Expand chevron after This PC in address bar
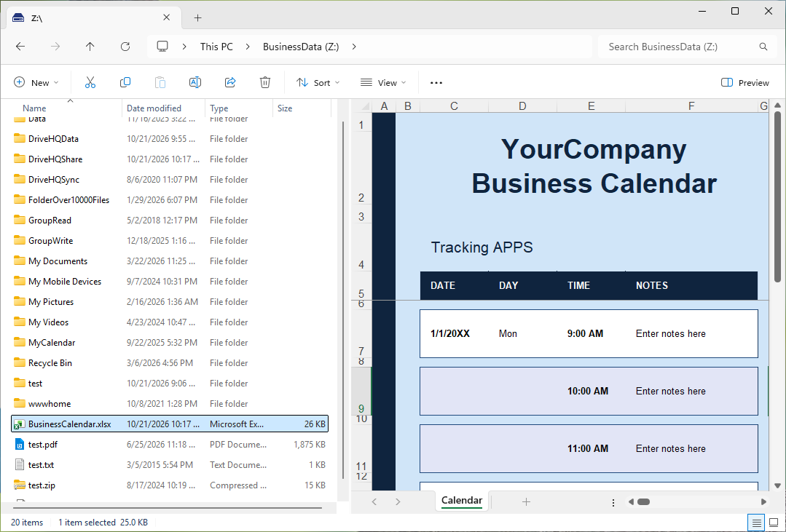Viewport: 786px width, 532px height. tap(248, 47)
